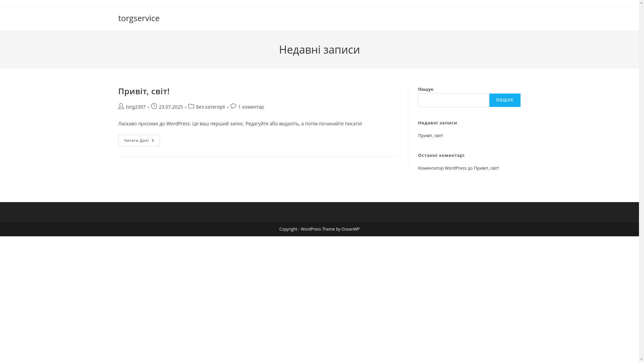Click the author person icon
This screenshot has width=644, height=362.
pos(121,106)
